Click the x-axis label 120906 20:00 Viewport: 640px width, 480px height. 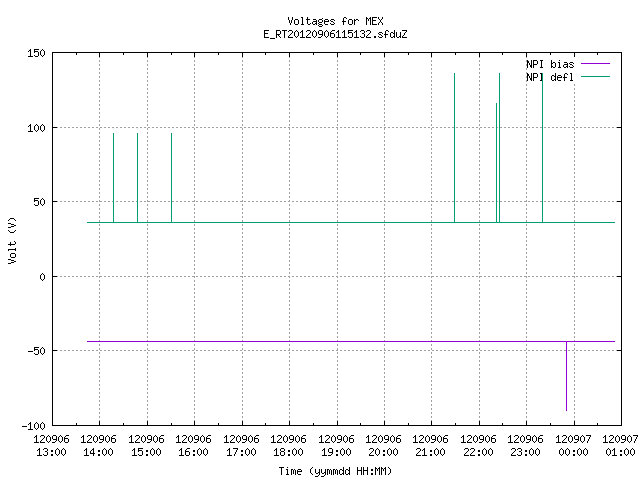(384, 446)
